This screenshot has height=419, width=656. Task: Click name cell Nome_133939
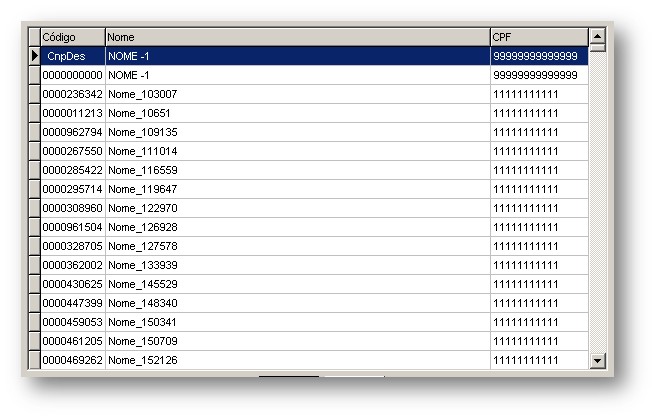297,265
